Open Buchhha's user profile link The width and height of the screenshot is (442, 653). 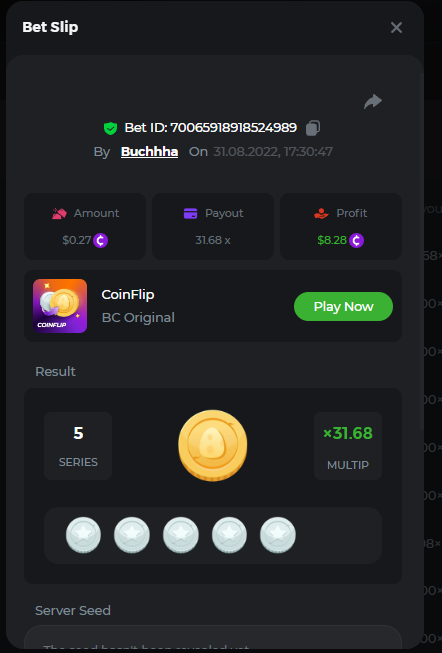149,152
